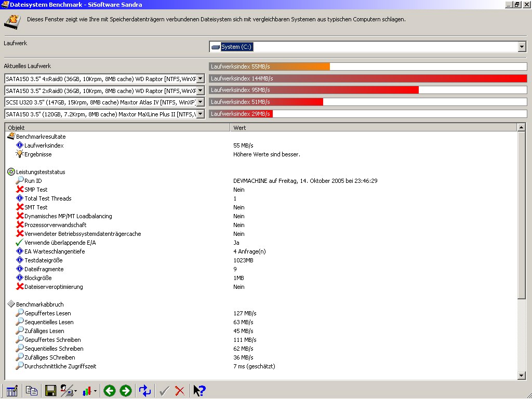Click the Laufwerksindex 29MB/s bar
Image resolution: width=532 pixels, height=399 pixels.
coord(241,114)
